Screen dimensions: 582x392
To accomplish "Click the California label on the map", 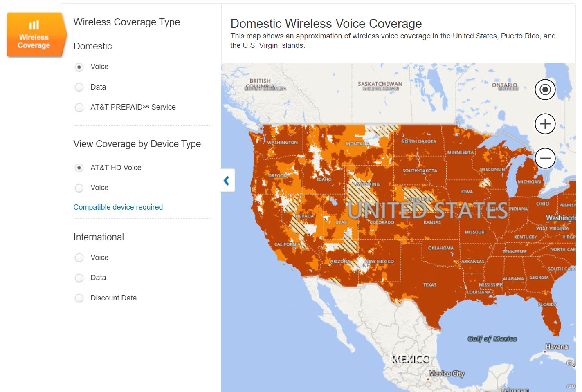I will (288, 244).
